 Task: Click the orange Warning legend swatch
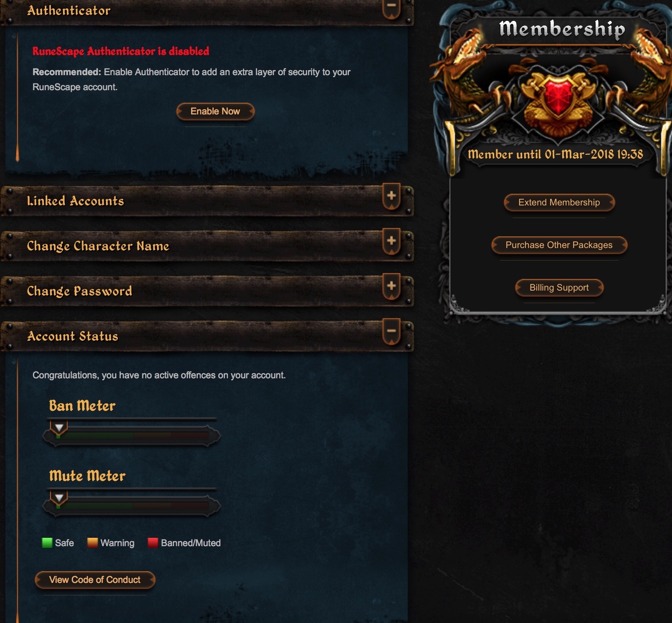click(x=92, y=543)
